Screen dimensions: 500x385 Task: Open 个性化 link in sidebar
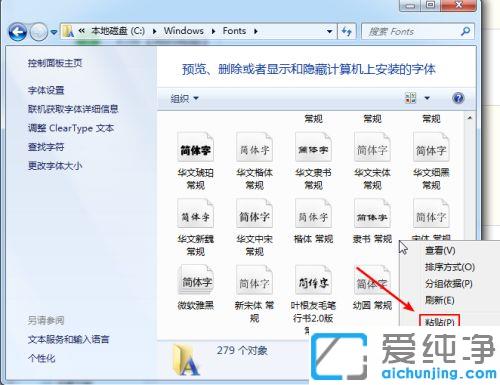42,358
